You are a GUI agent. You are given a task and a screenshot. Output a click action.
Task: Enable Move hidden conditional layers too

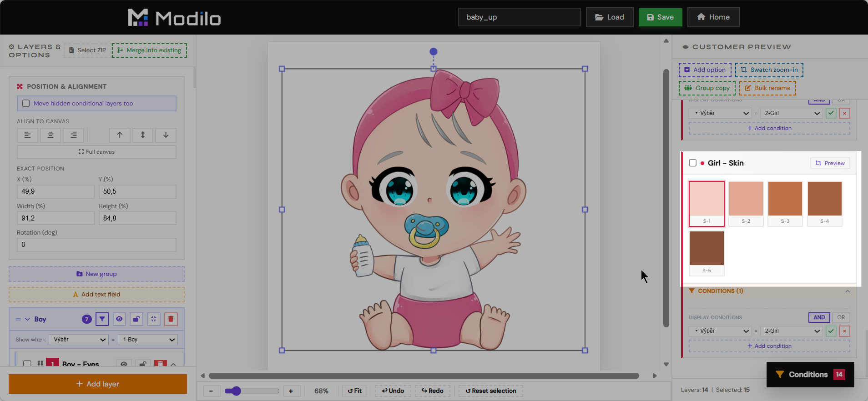tap(26, 104)
